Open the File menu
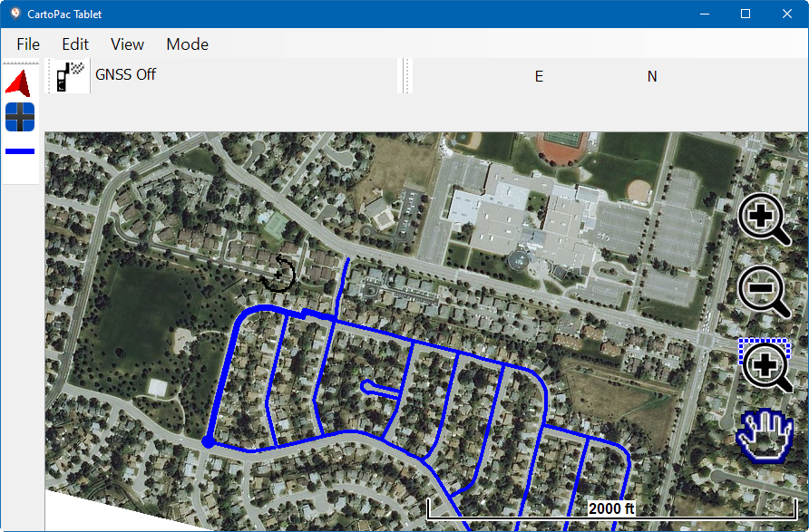This screenshot has width=809, height=532. point(28,44)
